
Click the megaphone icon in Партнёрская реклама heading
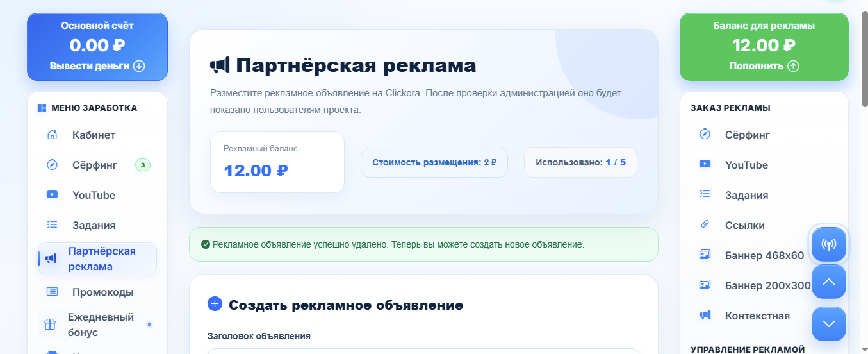(220, 65)
